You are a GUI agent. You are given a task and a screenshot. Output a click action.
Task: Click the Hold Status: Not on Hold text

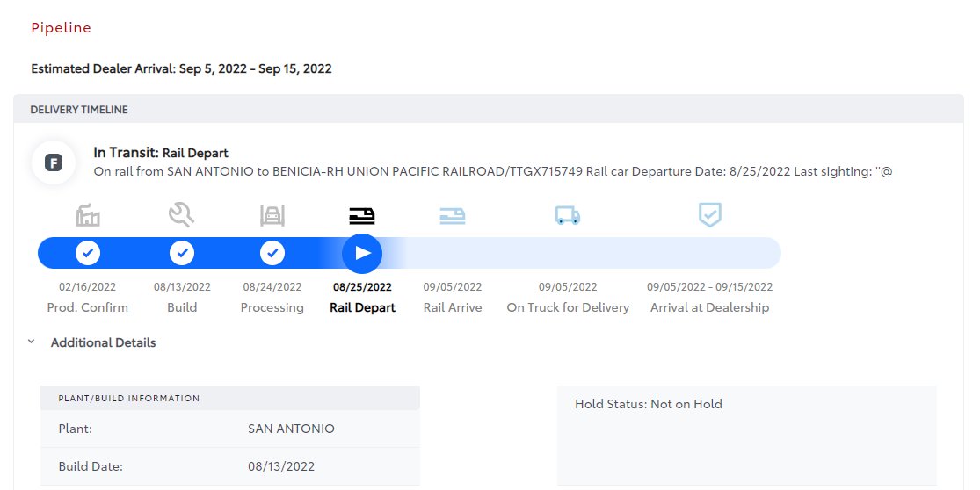pos(648,404)
